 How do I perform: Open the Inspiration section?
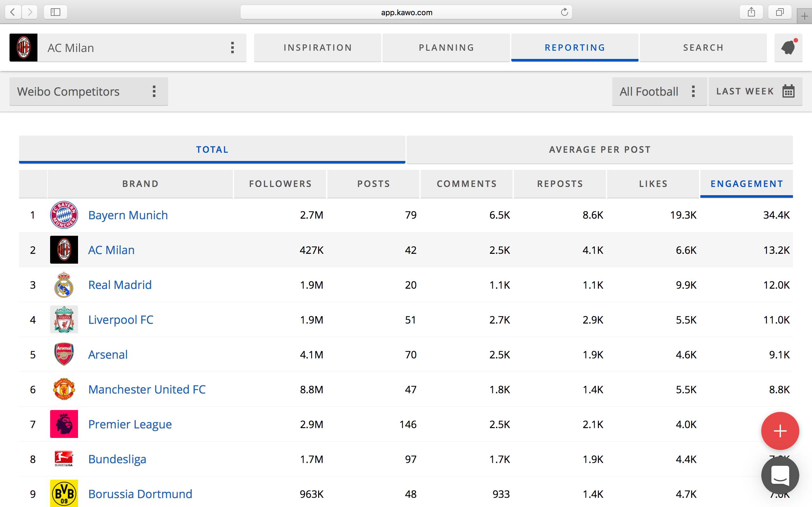click(318, 48)
